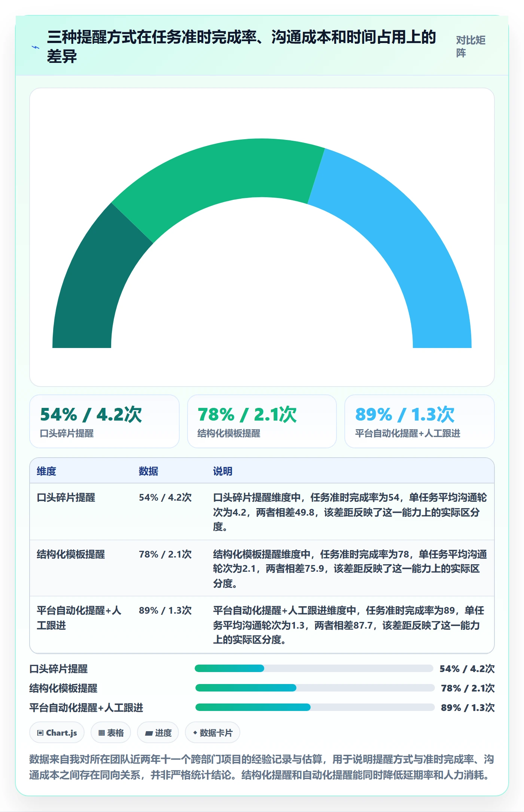Click the 78% / 2.1次 table cell

click(165, 554)
